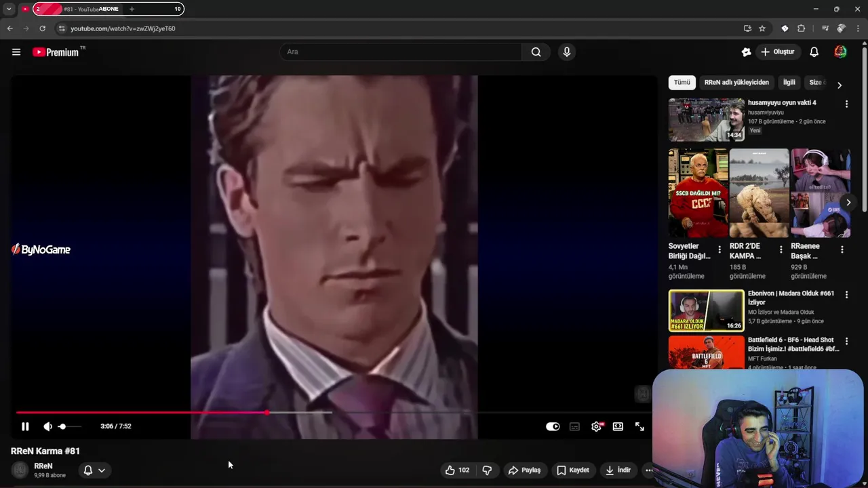The height and width of the screenshot is (488, 868).
Task: Open RReN channel name link
Action: click(43, 466)
